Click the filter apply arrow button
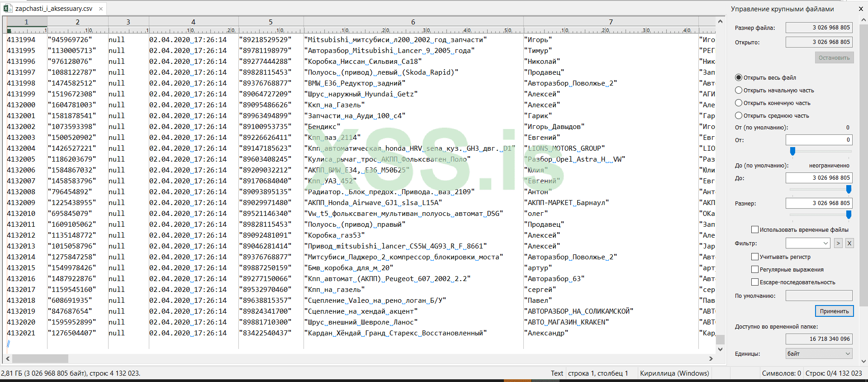Image resolution: width=868 pixels, height=382 pixels. [x=838, y=243]
